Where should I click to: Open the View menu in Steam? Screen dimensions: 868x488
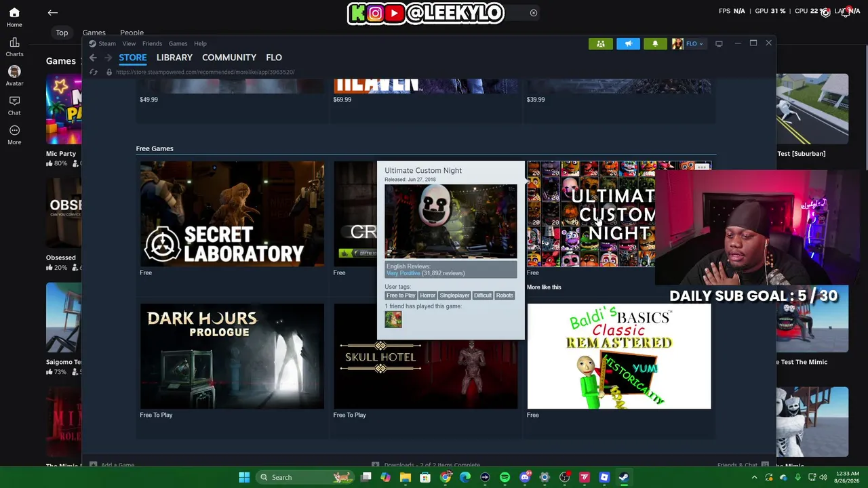[x=129, y=43]
